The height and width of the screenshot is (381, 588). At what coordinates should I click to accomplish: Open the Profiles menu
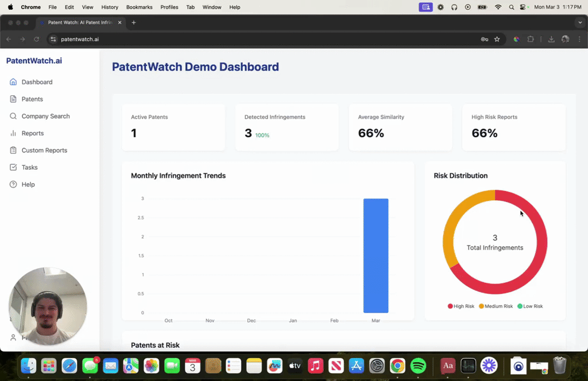click(169, 7)
